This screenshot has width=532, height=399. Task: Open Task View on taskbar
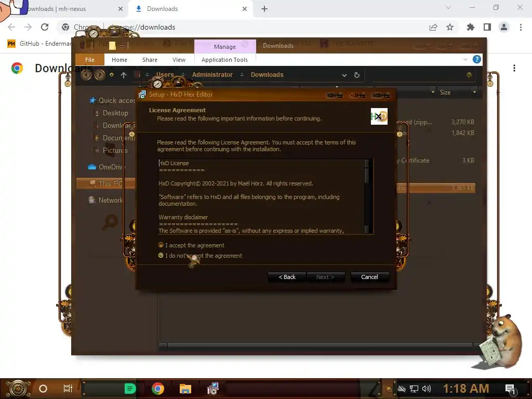(x=68, y=389)
